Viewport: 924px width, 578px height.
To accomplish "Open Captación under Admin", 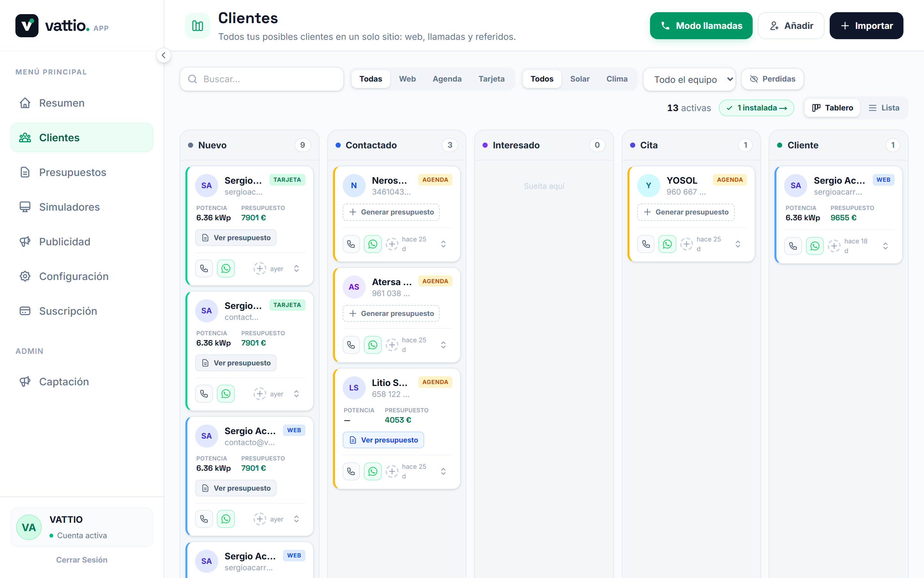I will (82, 381).
